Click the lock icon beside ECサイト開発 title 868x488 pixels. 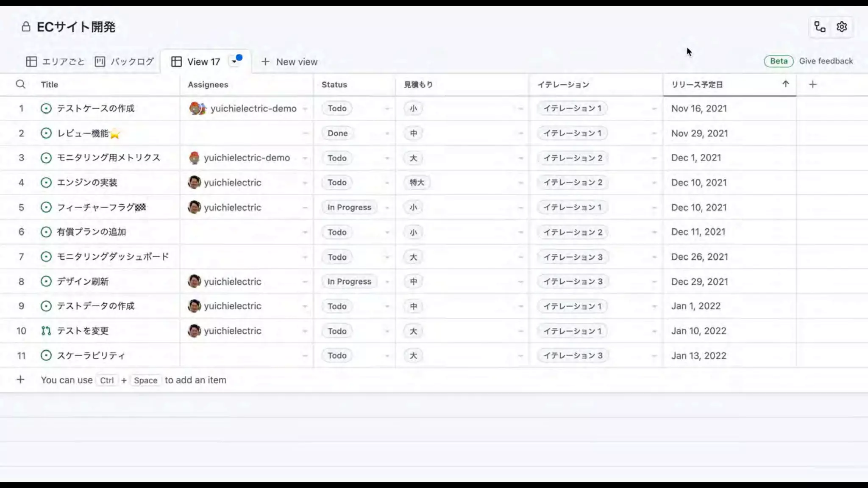tap(26, 27)
